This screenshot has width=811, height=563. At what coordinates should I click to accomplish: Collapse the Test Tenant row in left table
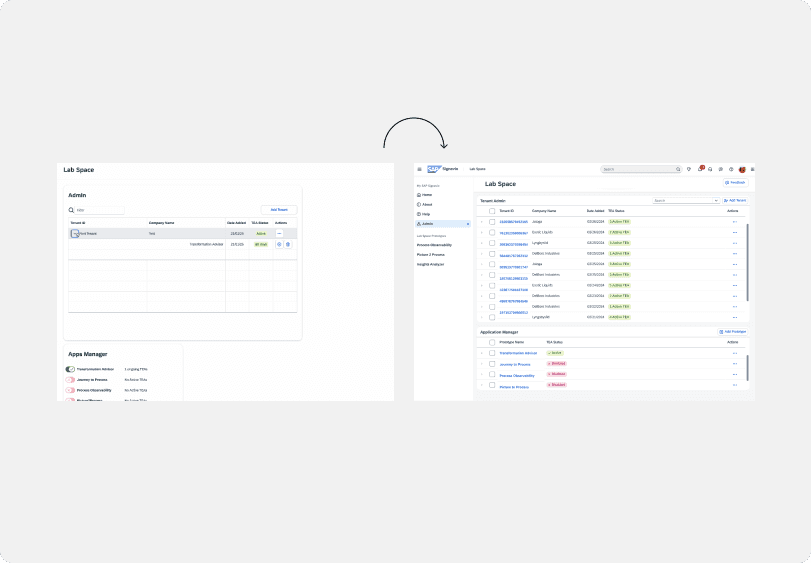(75, 234)
